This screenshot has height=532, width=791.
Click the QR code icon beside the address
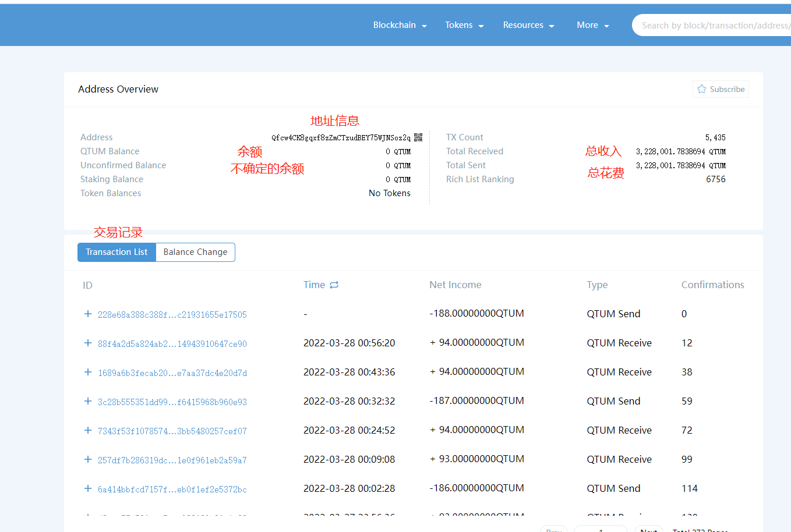(418, 137)
